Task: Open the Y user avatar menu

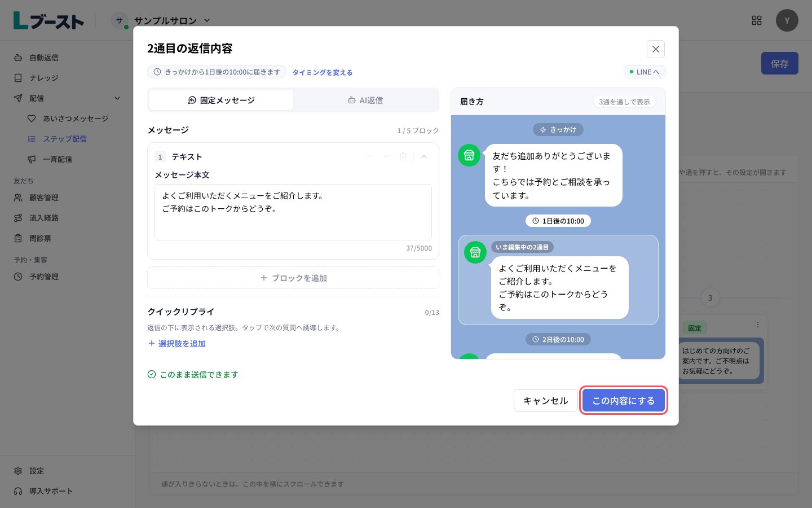Action: click(787, 20)
